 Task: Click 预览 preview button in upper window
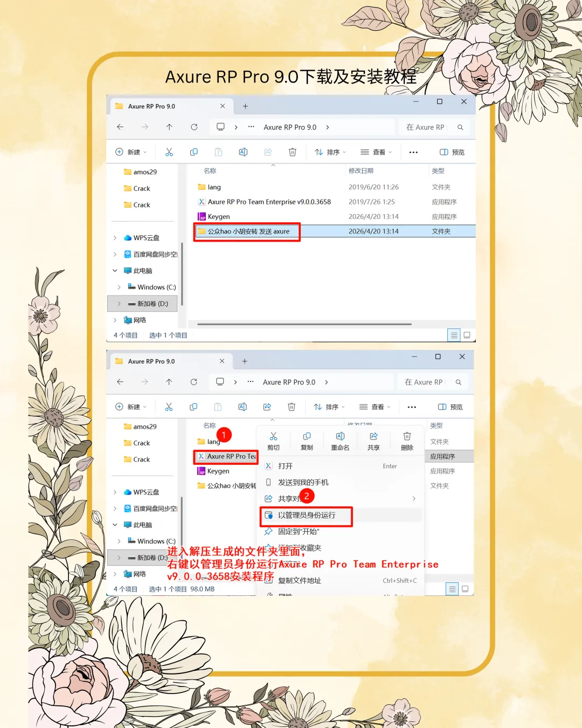tap(452, 152)
